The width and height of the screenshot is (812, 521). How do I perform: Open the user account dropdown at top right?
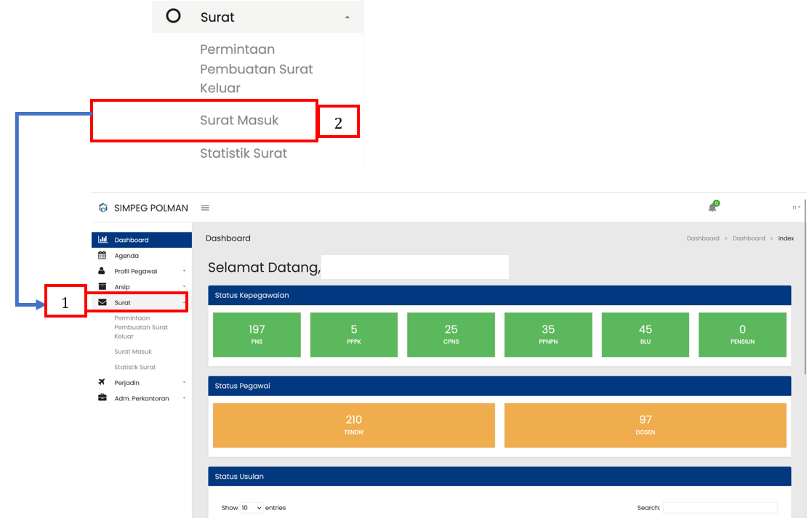pyautogui.click(x=797, y=208)
